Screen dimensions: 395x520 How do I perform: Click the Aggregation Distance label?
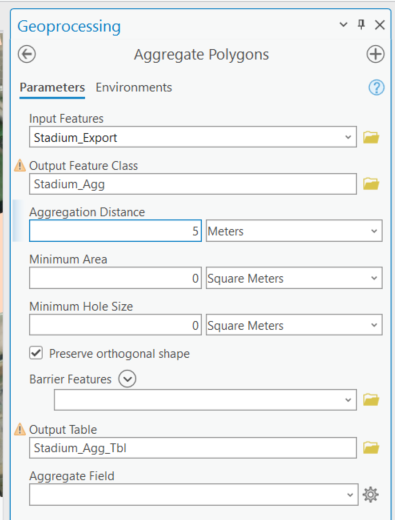(87, 212)
